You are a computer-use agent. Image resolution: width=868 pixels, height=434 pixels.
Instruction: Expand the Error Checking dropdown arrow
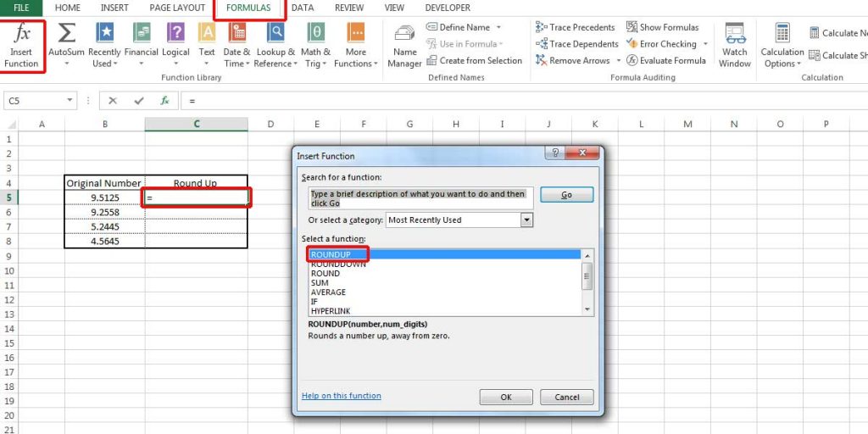(705, 44)
